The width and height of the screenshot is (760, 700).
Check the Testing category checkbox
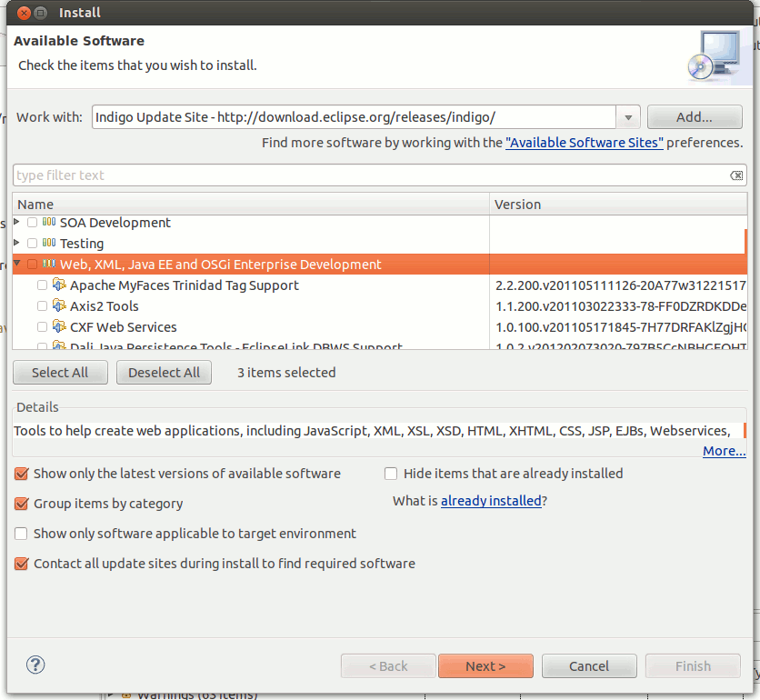pyautogui.click(x=32, y=243)
